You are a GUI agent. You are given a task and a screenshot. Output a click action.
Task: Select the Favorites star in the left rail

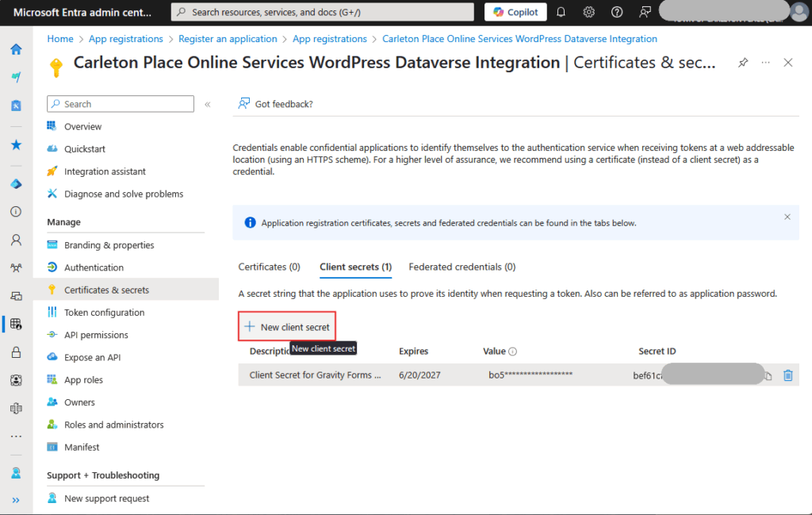point(15,144)
